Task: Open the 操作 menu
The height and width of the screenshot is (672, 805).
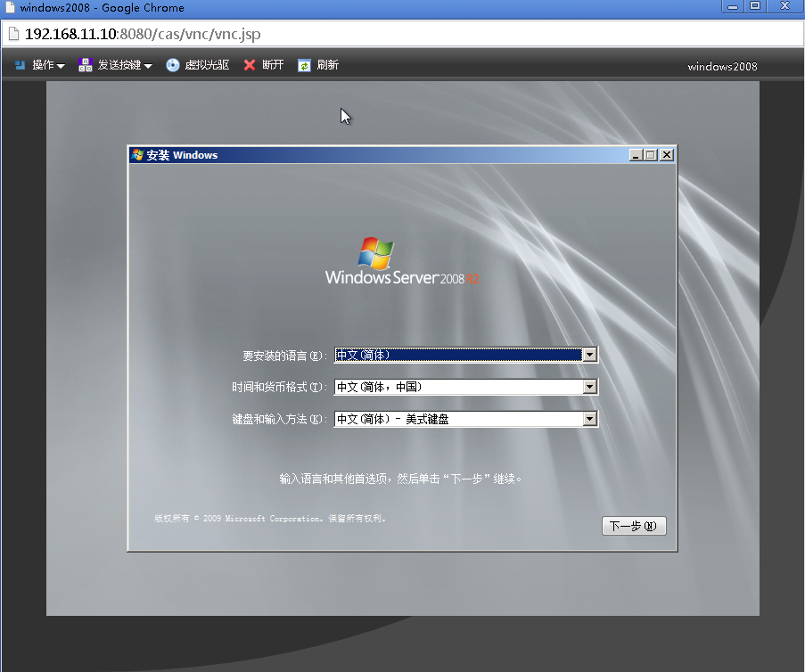Action: pos(39,65)
